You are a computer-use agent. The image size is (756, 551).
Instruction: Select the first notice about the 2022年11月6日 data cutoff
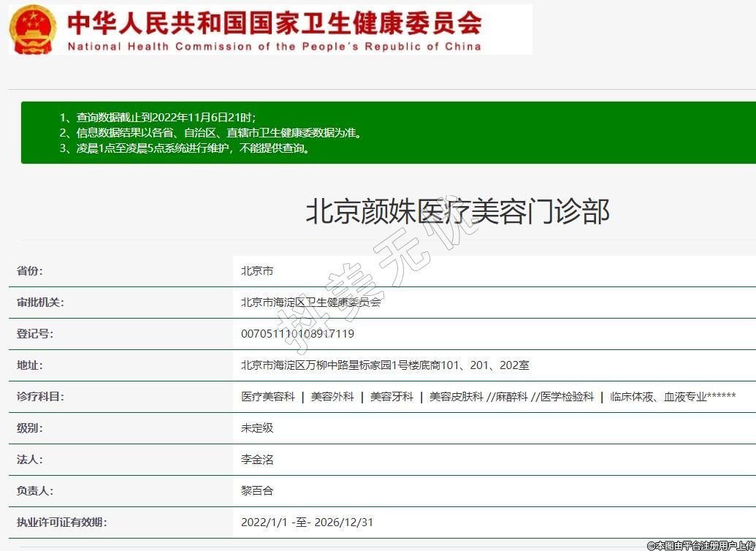(157, 117)
